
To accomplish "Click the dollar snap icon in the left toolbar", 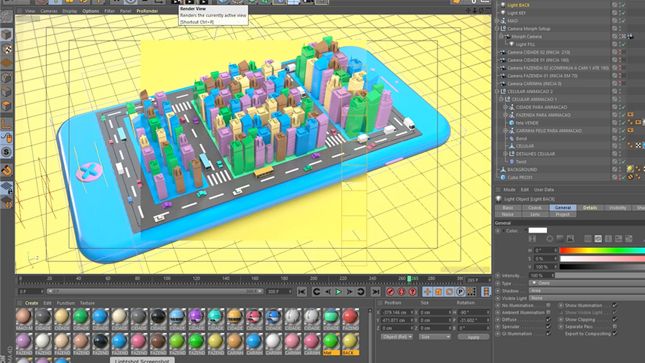I will coord(6,152).
